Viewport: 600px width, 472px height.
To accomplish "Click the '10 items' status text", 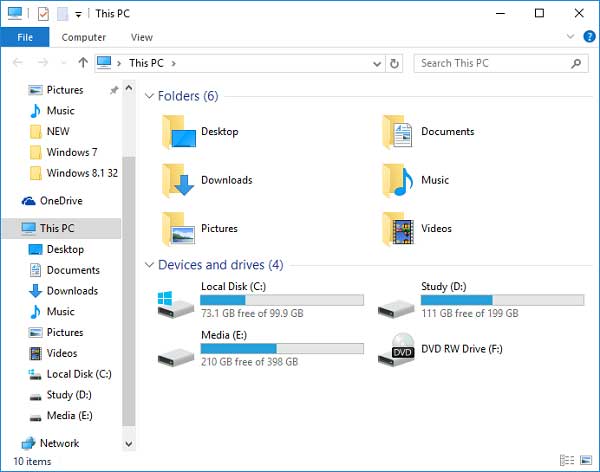I will [32, 461].
